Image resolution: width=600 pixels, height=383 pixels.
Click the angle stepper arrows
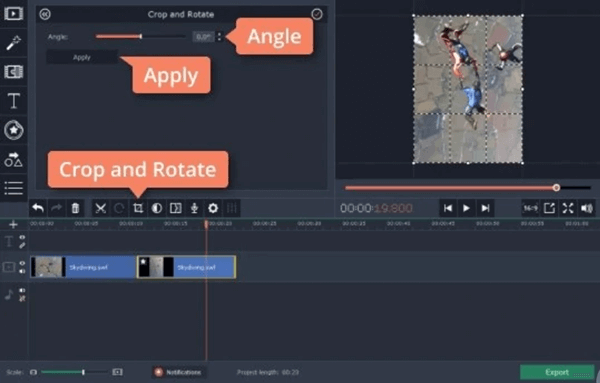219,37
